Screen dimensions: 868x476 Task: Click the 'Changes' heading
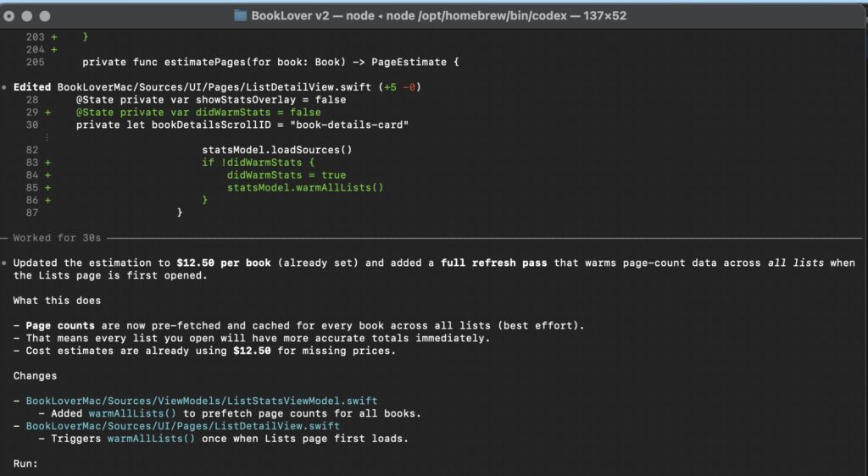click(35, 375)
